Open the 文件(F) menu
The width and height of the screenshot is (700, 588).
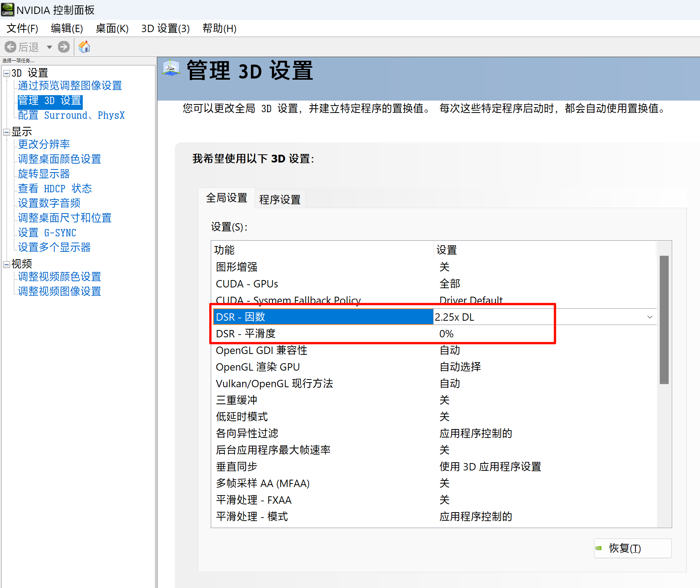22,28
